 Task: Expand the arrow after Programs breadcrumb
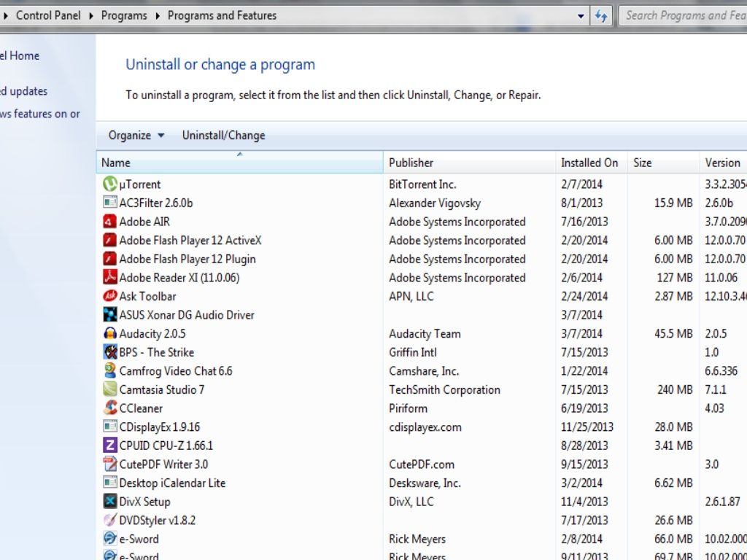[157, 15]
